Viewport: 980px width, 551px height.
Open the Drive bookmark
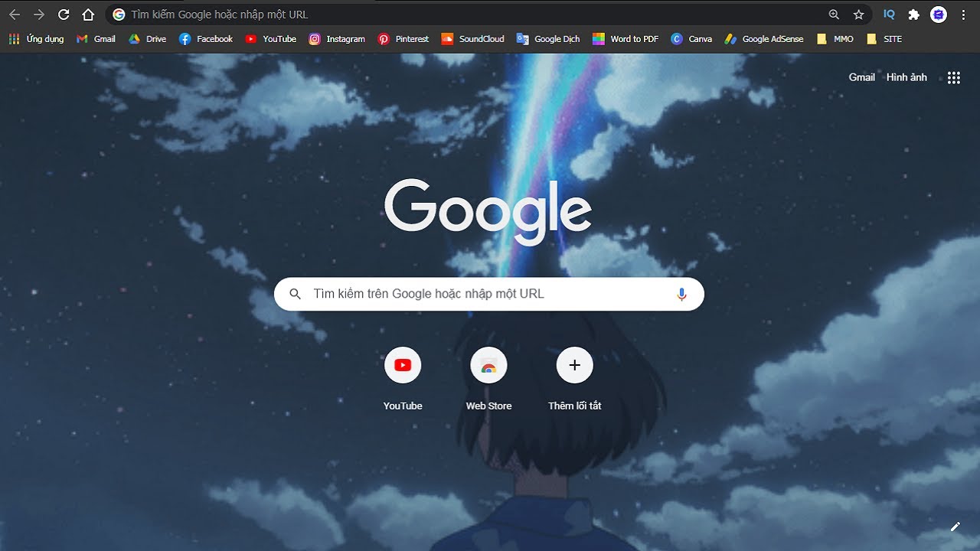(x=147, y=39)
